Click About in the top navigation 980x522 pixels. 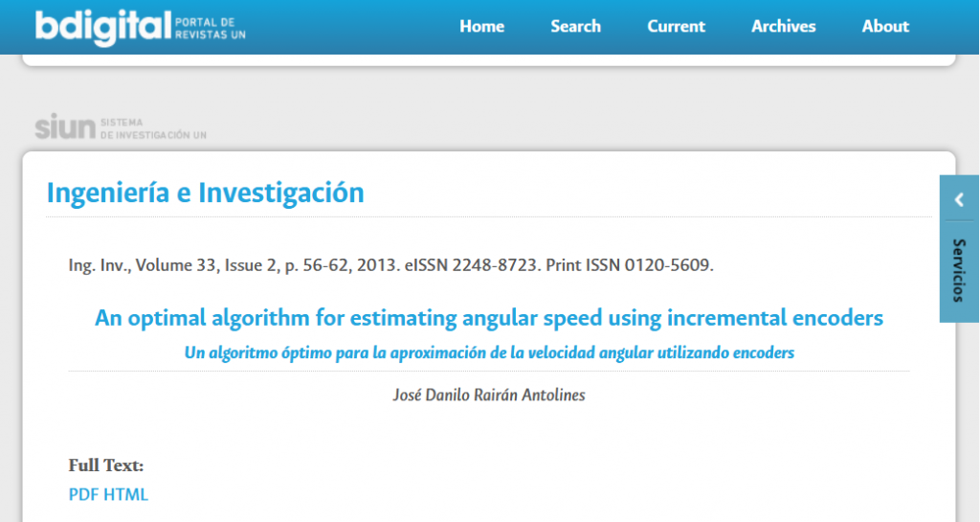(884, 27)
